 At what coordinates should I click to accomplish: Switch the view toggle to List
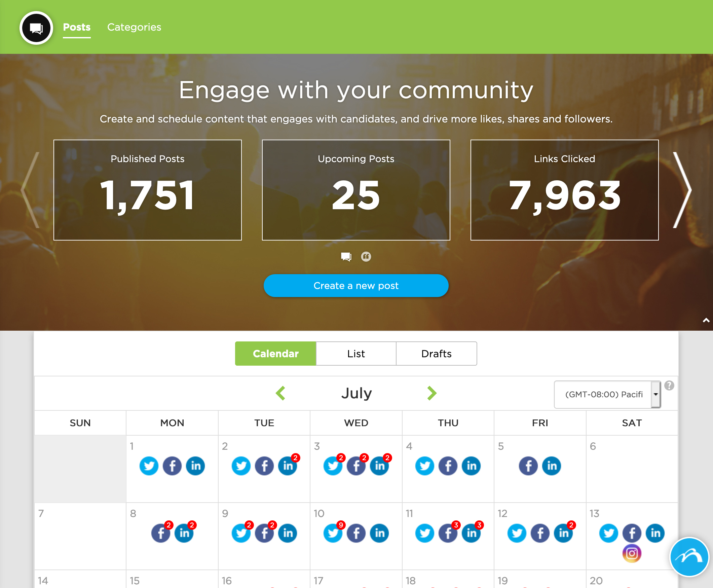[x=356, y=354]
